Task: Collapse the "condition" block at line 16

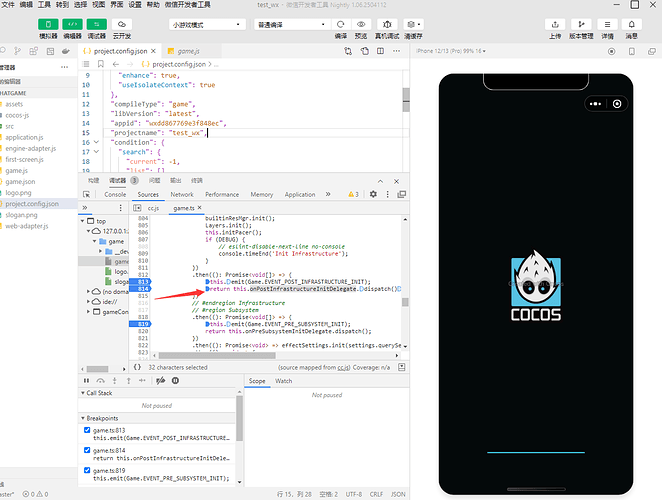Action: [97, 142]
